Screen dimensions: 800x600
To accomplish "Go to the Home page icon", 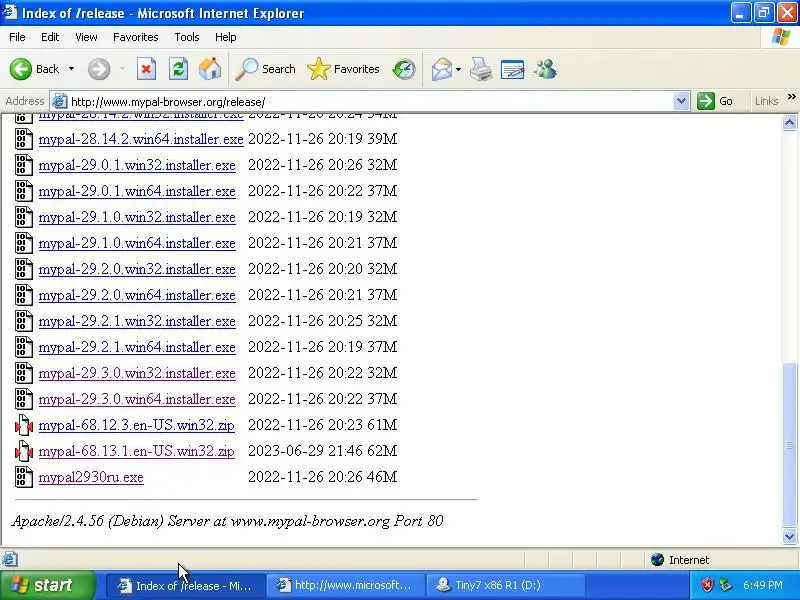I will click(x=210, y=69).
